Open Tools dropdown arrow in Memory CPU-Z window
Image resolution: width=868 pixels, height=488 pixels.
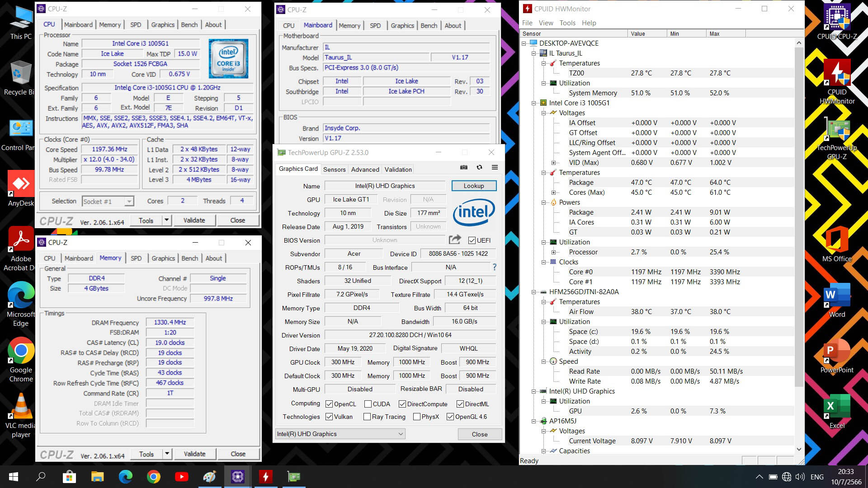pos(167,454)
